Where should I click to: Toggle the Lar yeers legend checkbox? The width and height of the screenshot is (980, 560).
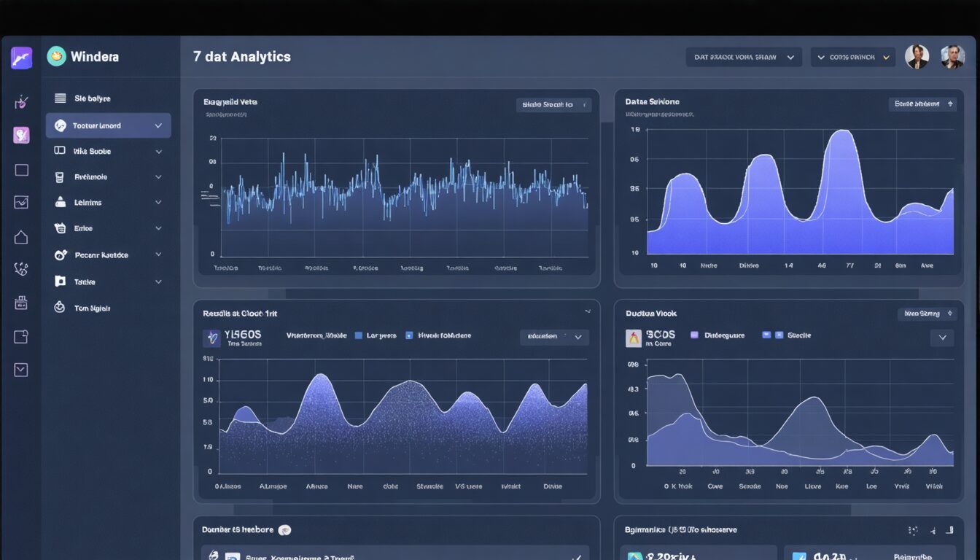[x=358, y=335]
